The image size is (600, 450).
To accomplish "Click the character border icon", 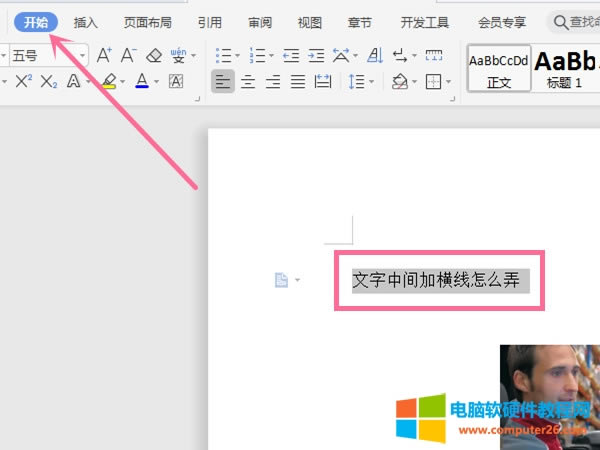I will coord(176,81).
